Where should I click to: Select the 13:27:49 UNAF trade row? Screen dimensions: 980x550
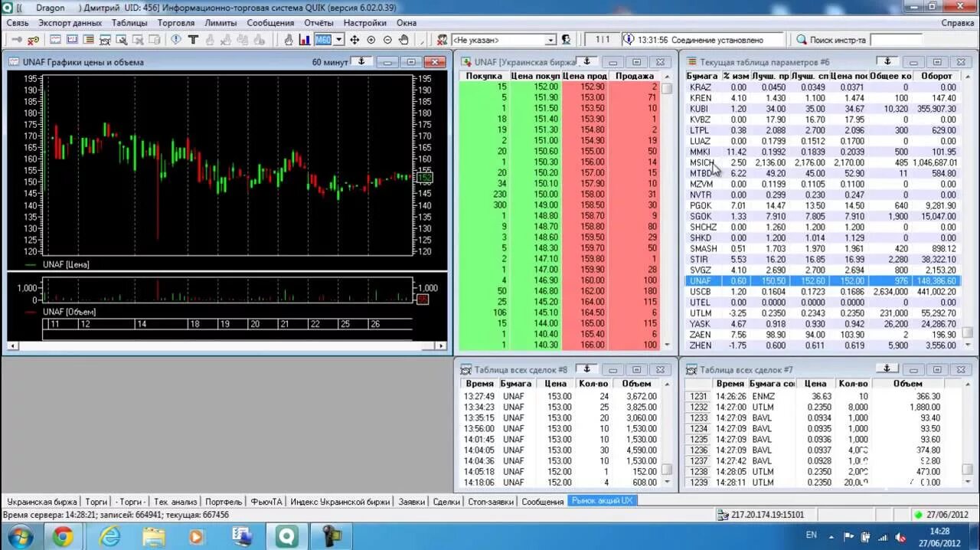click(x=560, y=396)
